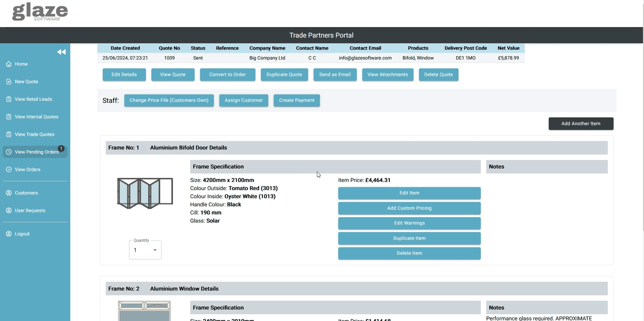Open View Pending Orders
This screenshot has height=321, width=644.
pyautogui.click(x=35, y=152)
